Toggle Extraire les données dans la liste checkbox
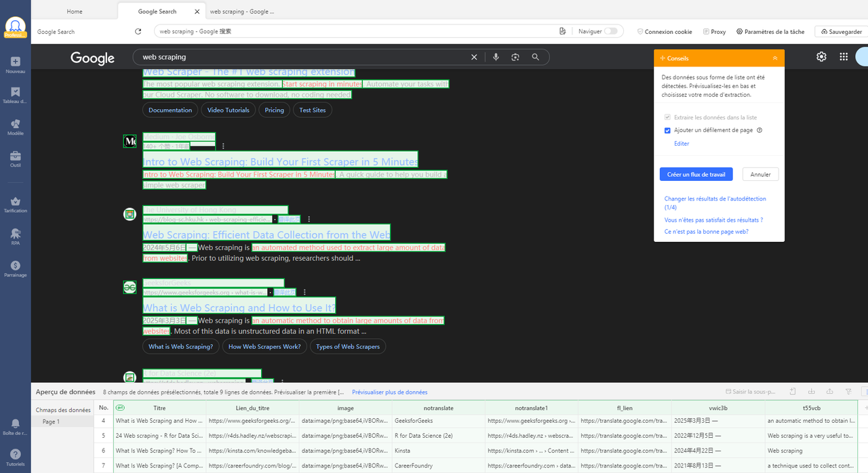The height and width of the screenshot is (473, 868). [x=667, y=117]
